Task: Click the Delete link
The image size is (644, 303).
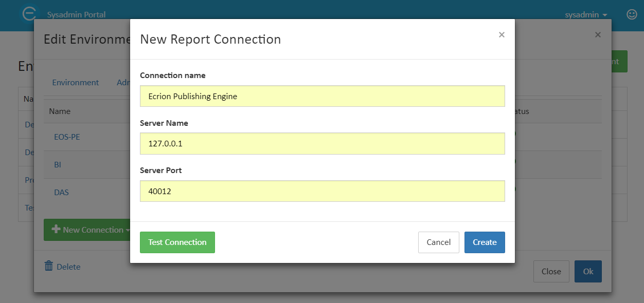Action: [68, 267]
